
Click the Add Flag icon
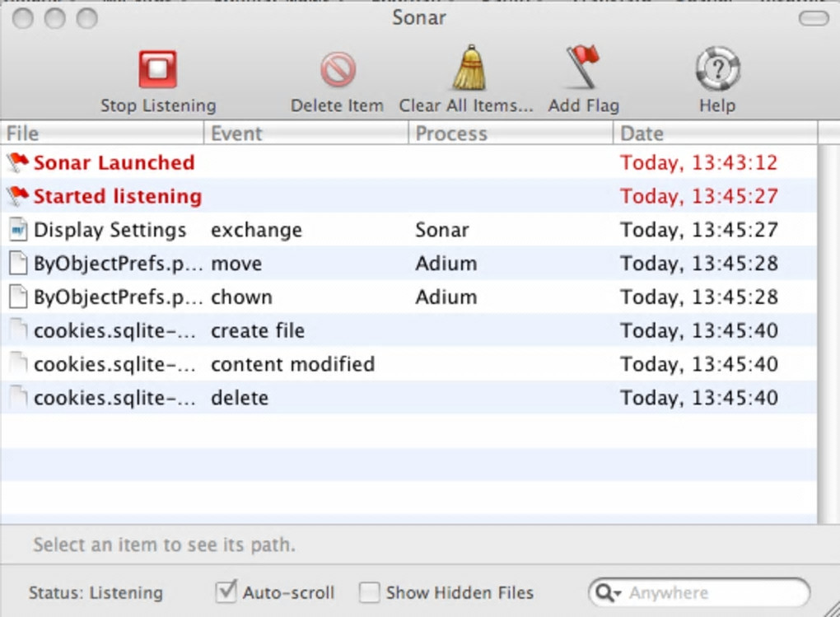point(583,67)
